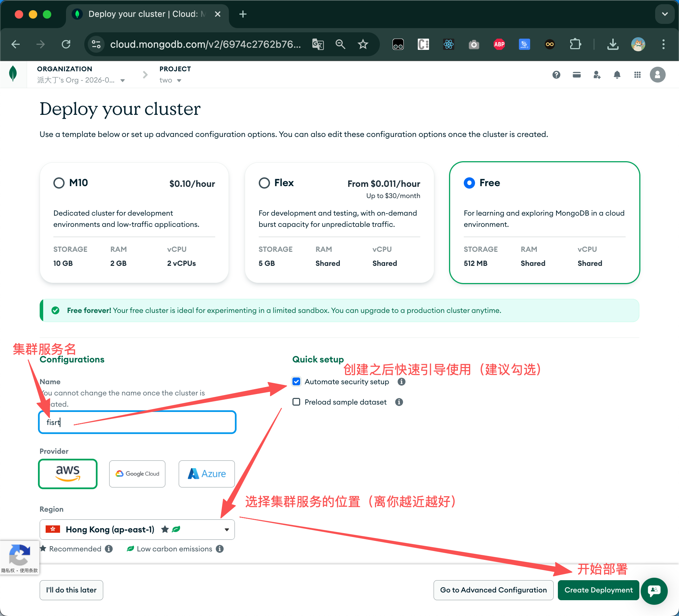
Task: Open the chat support bubble
Action: [654, 591]
